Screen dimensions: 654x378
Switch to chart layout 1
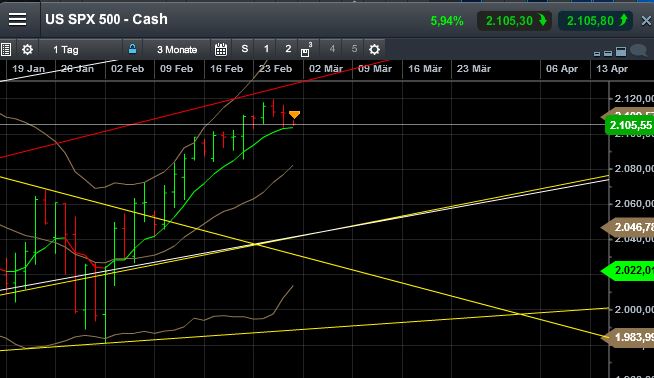tap(267, 49)
